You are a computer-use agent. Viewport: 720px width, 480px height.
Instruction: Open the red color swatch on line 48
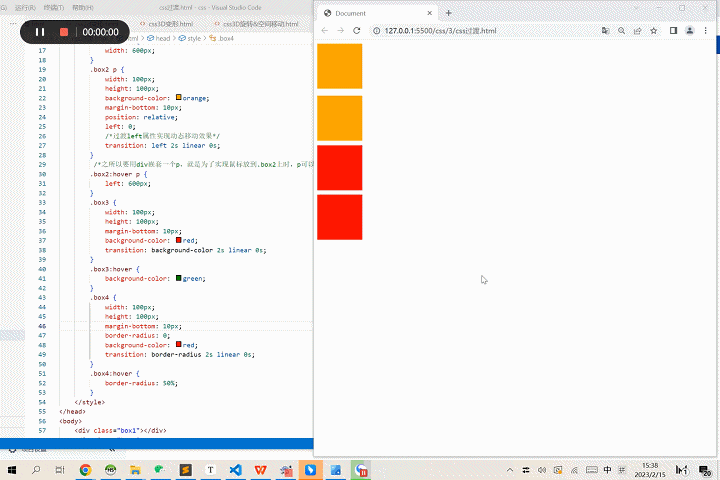[x=179, y=344]
